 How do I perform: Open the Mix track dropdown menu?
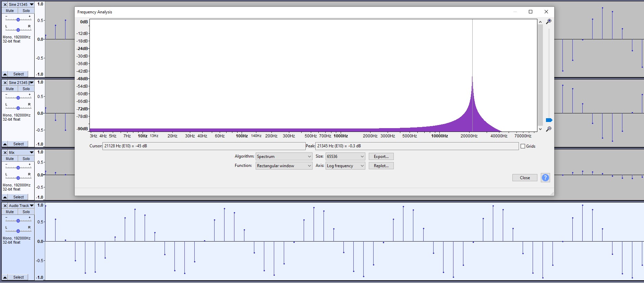pos(21,152)
